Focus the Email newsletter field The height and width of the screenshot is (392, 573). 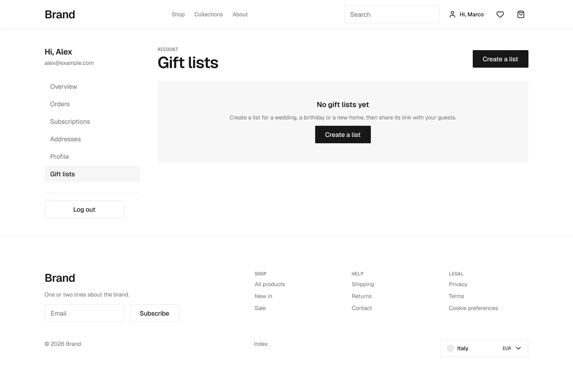pos(84,313)
